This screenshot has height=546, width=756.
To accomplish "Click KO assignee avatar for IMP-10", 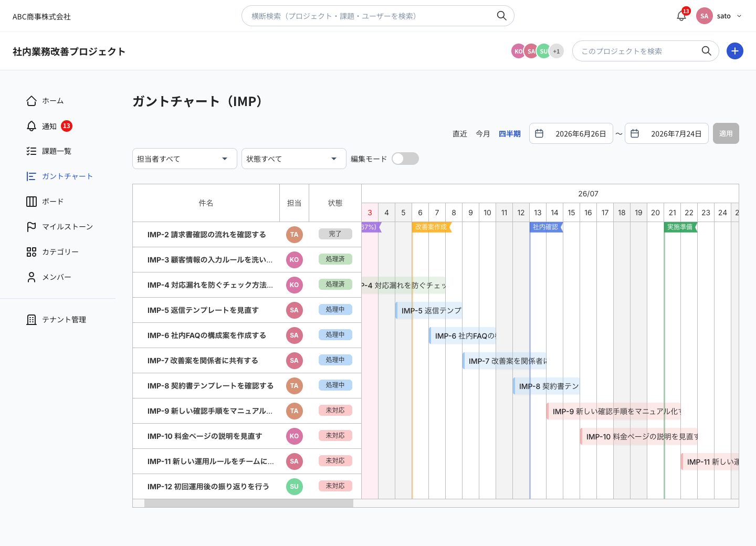I will click(295, 436).
